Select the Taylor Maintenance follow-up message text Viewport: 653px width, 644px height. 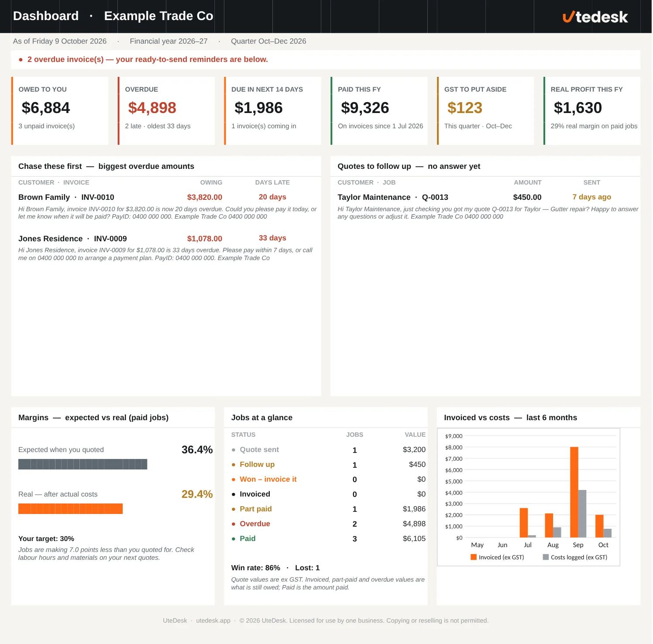pyautogui.click(x=488, y=213)
